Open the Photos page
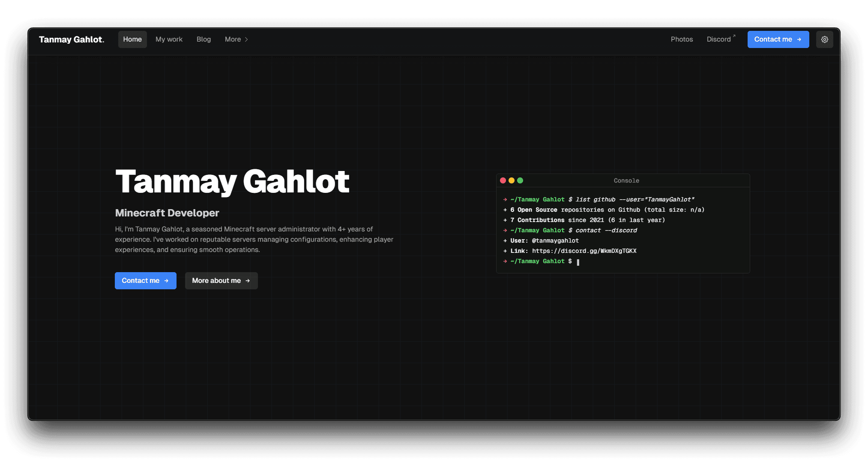This screenshot has height=462, width=868. [x=682, y=39]
